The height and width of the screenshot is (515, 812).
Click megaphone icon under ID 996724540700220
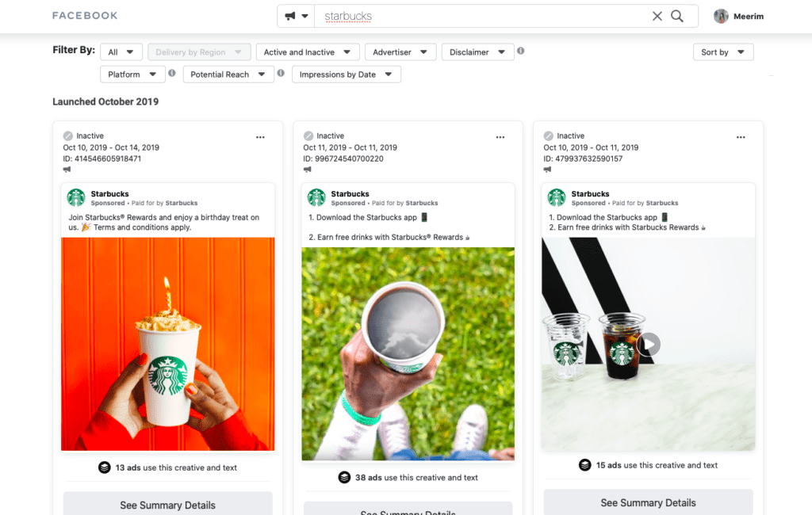[x=307, y=170]
